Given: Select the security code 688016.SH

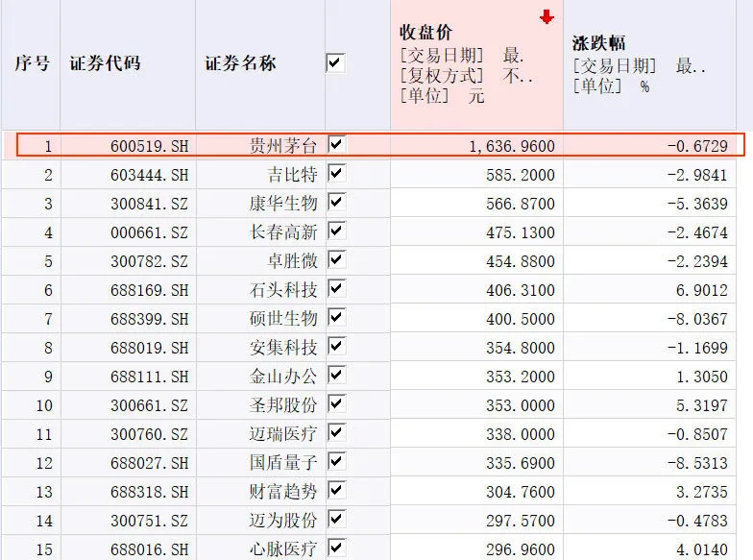Looking at the screenshot, I should [150, 549].
